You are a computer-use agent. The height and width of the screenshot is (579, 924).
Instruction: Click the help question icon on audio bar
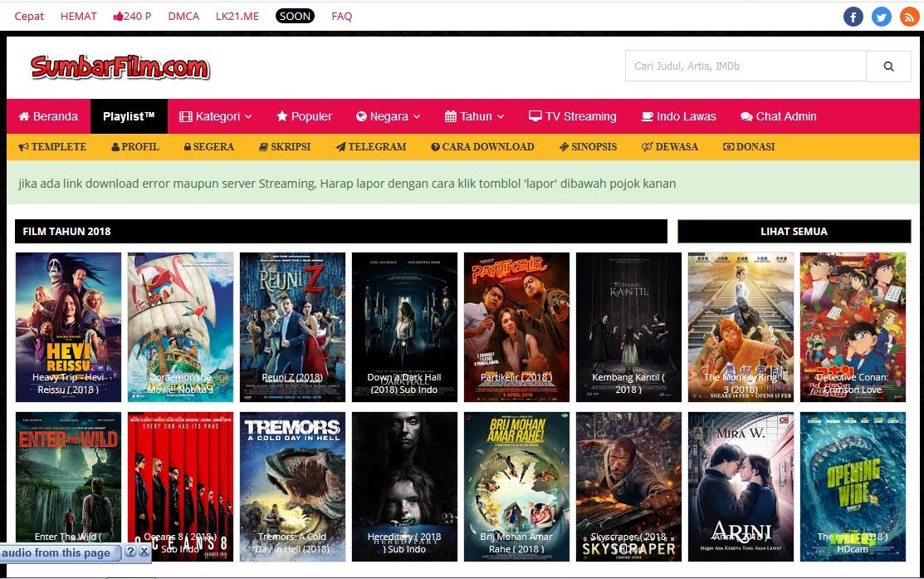(130, 552)
